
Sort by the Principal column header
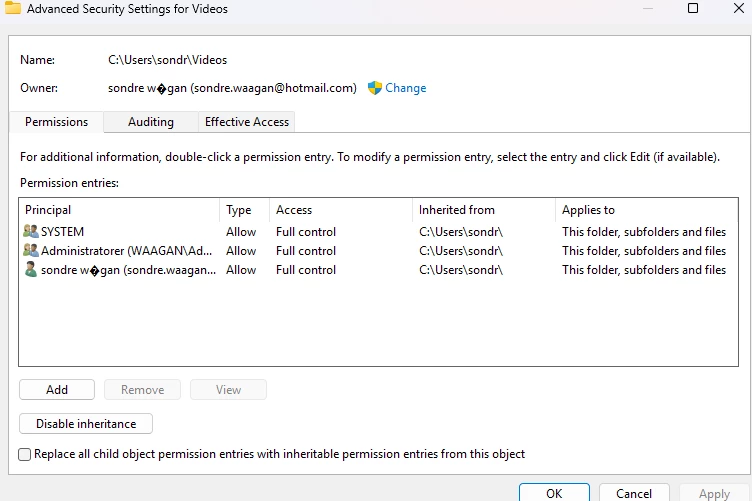(119, 210)
